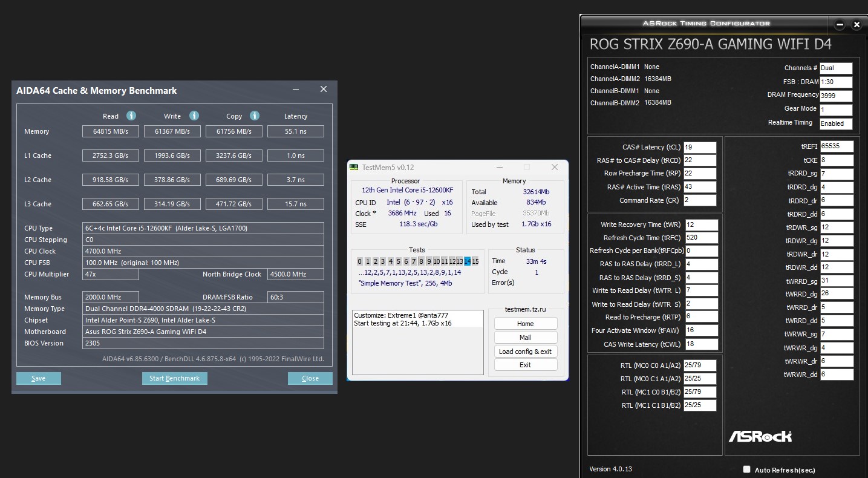
Task: Click the RAS# to CAS# Delay (tRCD) field
Action: 700,160
